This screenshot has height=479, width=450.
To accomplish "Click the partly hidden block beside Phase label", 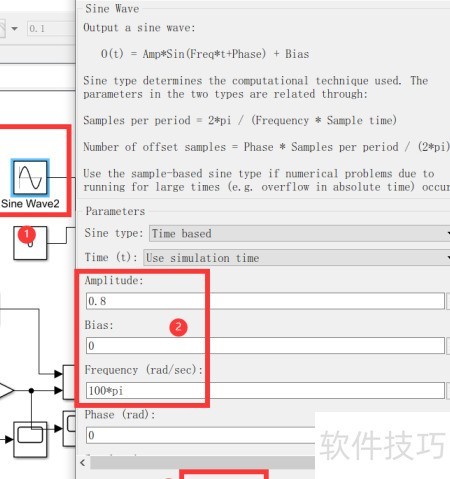I will (x=69, y=428).
